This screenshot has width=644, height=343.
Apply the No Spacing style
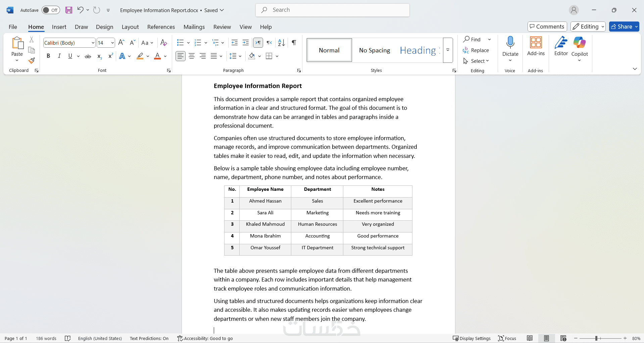375,50
